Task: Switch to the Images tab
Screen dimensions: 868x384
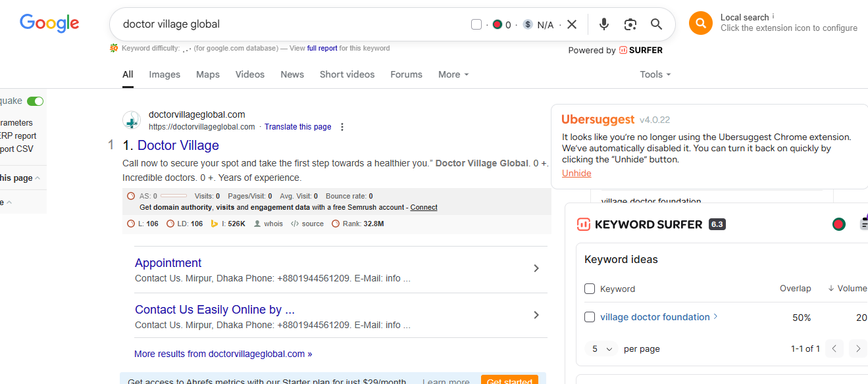Action: 165,74
